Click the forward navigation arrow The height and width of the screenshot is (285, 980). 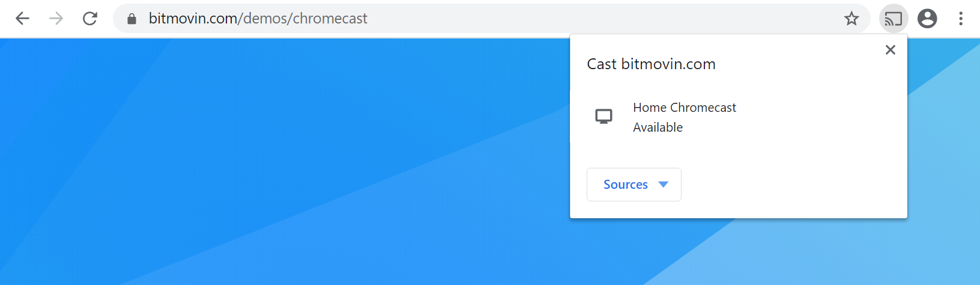(56, 19)
